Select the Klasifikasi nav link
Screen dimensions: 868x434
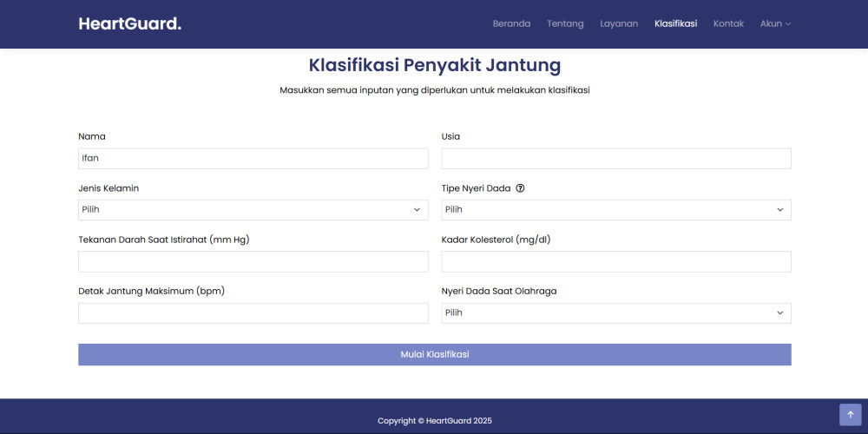pos(675,23)
